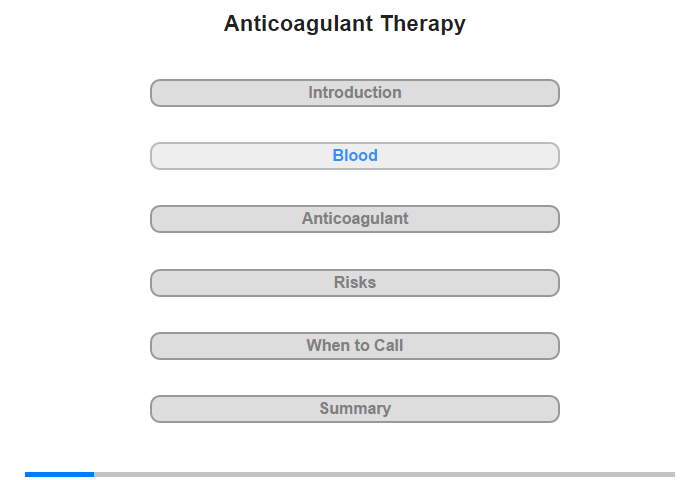This screenshot has width=700, height=480.
Task: Click the Risks label text
Action: click(355, 282)
